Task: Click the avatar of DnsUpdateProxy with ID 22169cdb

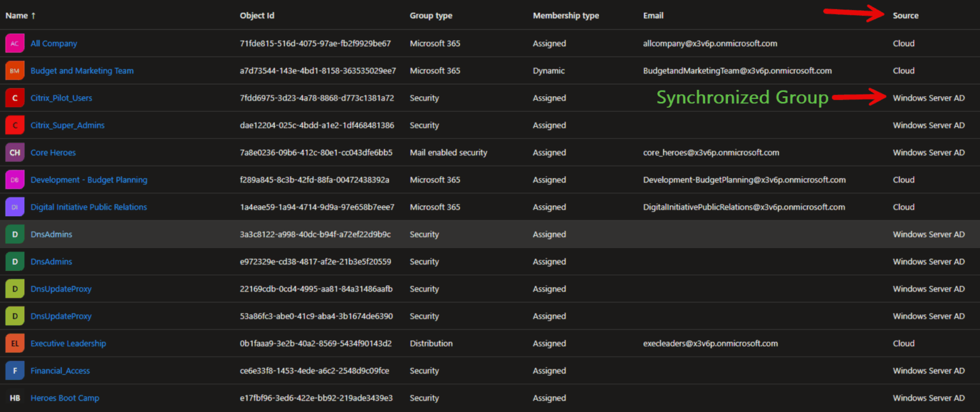Action: point(15,289)
